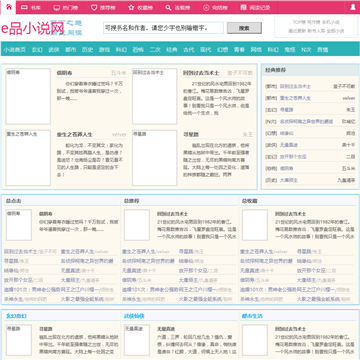Open the large 回到过去当术士 cover in featured area

(155, 96)
